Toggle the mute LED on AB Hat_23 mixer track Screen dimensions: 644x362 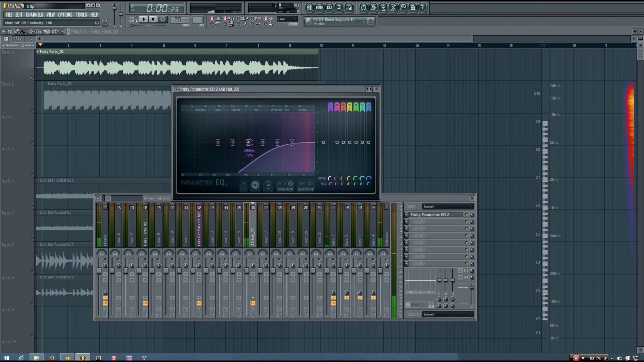point(252,259)
